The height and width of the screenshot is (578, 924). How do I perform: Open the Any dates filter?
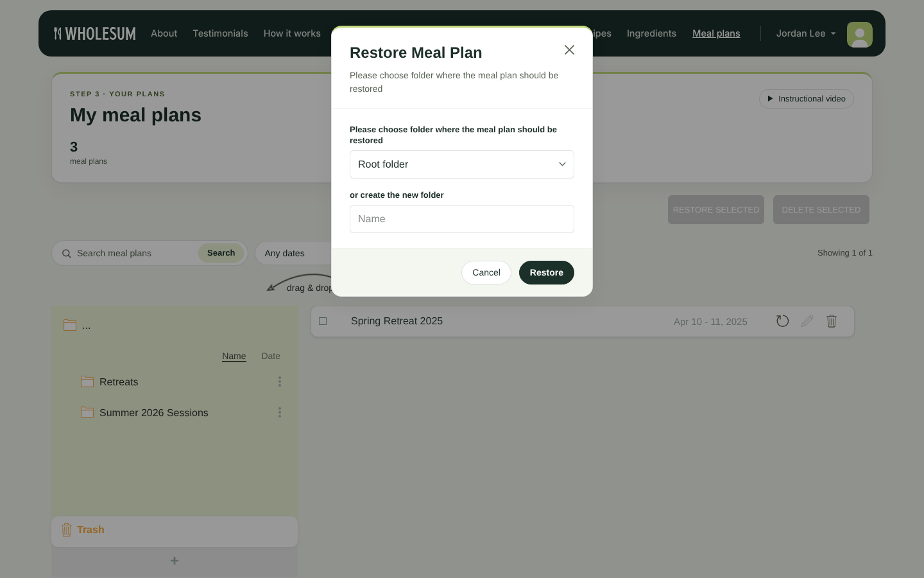coord(293,254)
